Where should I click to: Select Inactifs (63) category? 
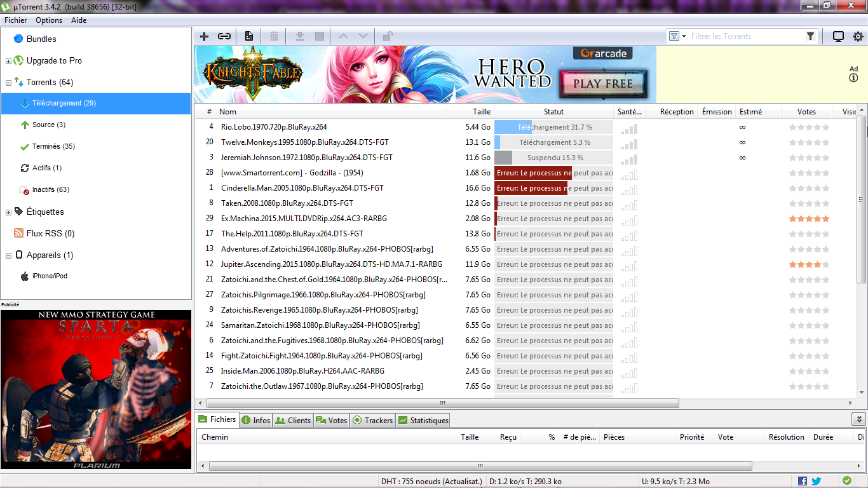[51, 189]
